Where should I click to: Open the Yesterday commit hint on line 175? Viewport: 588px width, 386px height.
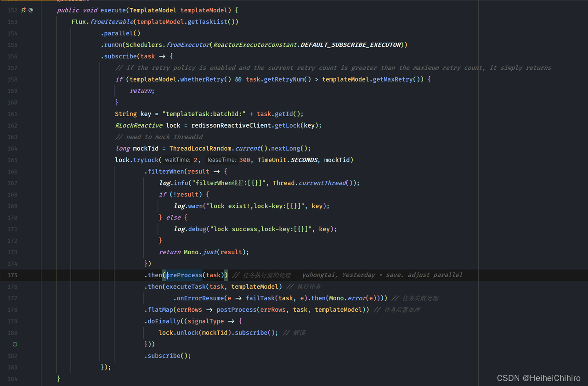tap(358, 274)
